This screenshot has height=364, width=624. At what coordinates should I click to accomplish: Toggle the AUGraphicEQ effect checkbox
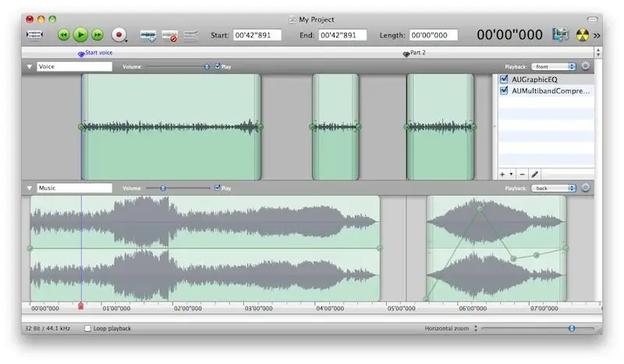[504, 79]
